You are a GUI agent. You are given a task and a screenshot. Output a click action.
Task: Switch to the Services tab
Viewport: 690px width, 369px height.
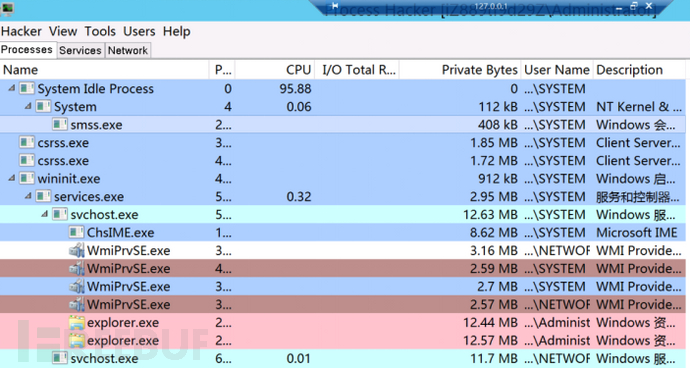coord(80,50)
